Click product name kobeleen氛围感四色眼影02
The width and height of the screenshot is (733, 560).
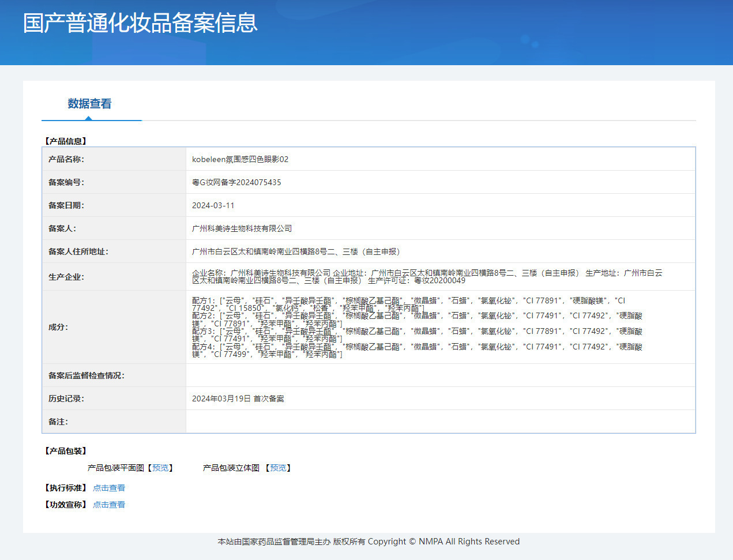[x=240, y=159]
